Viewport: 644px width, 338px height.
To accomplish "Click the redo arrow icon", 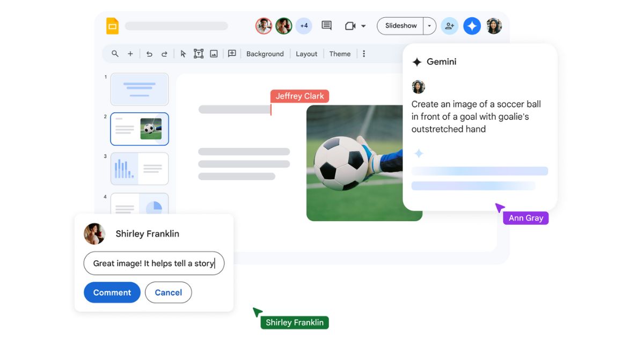I will (164, 54).
